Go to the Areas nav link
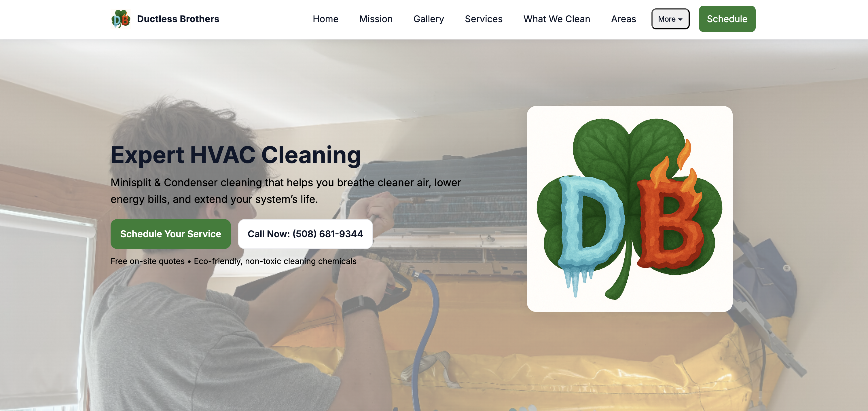The height and width of the screenshot is (411, 868). click(623, 19)
